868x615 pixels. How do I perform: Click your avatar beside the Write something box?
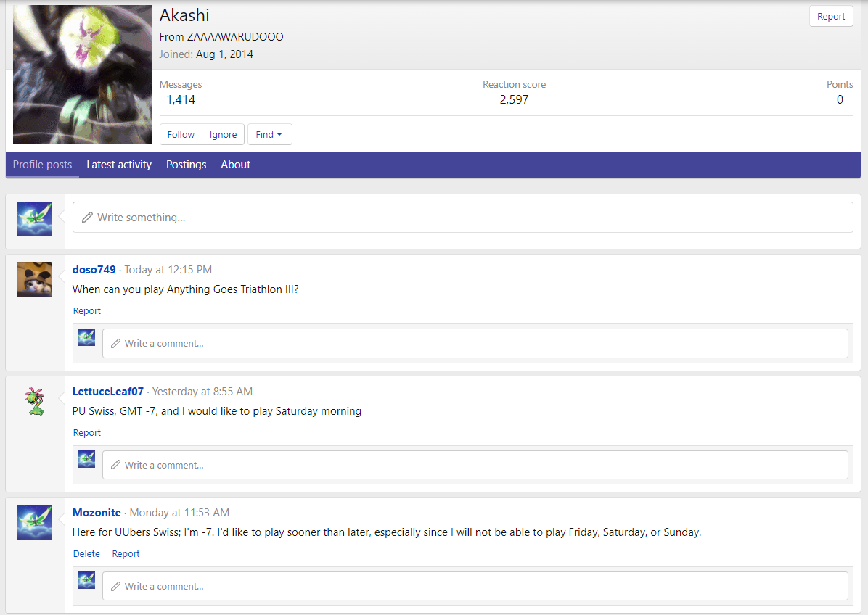pos(35,219)
